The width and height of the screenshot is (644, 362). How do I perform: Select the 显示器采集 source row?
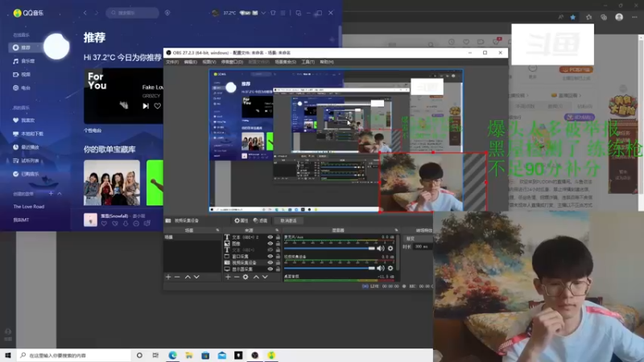[x=252, y=269]
